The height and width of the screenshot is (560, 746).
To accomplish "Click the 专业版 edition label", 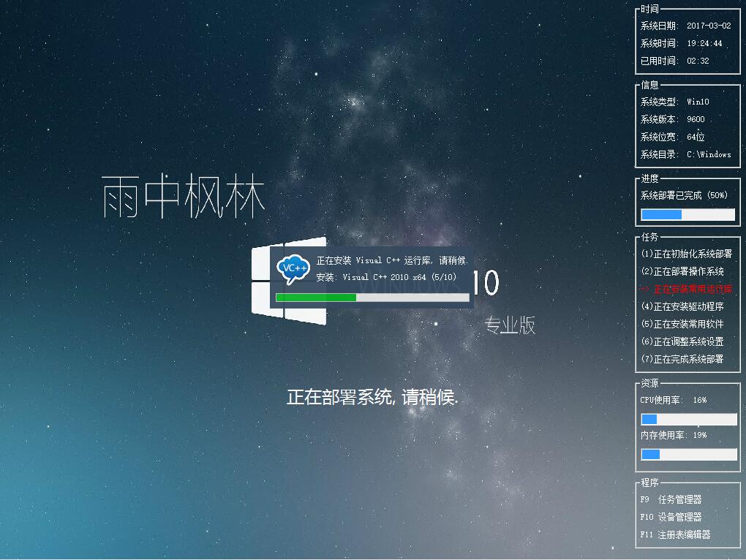I will 510,325.
